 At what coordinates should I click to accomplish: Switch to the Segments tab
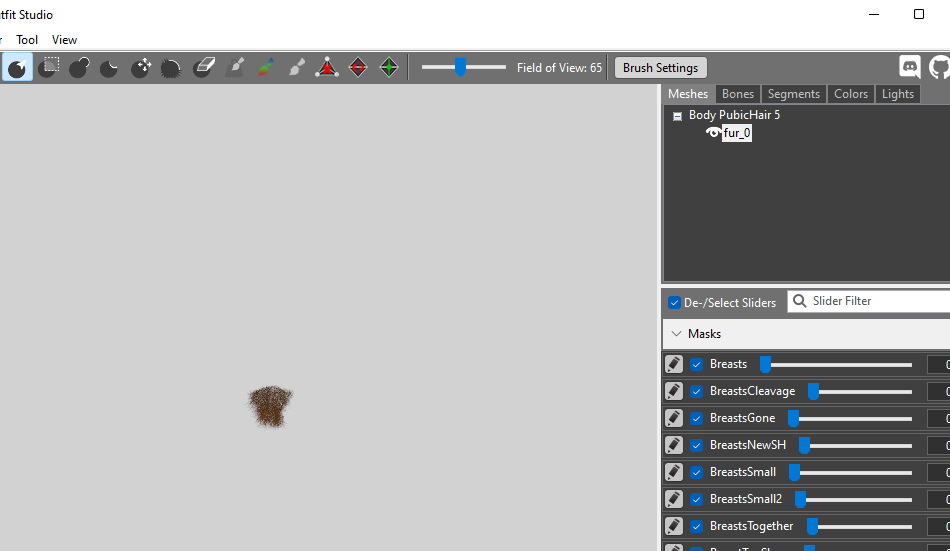pos(793,94)
